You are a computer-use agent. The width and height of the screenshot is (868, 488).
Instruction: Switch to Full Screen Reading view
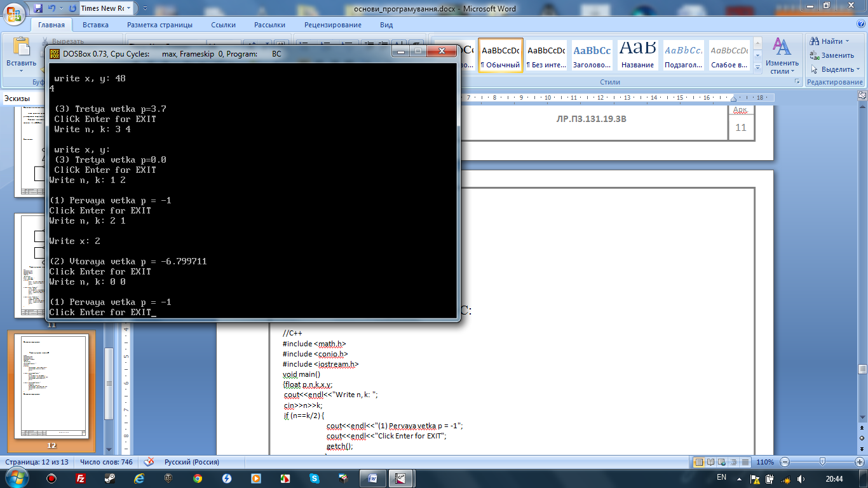point(712,462)
